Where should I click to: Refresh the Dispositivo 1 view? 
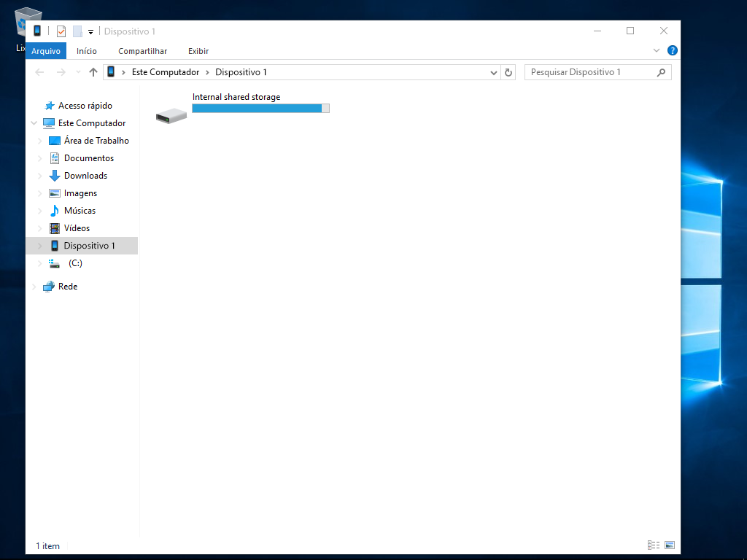coord(508,72)
